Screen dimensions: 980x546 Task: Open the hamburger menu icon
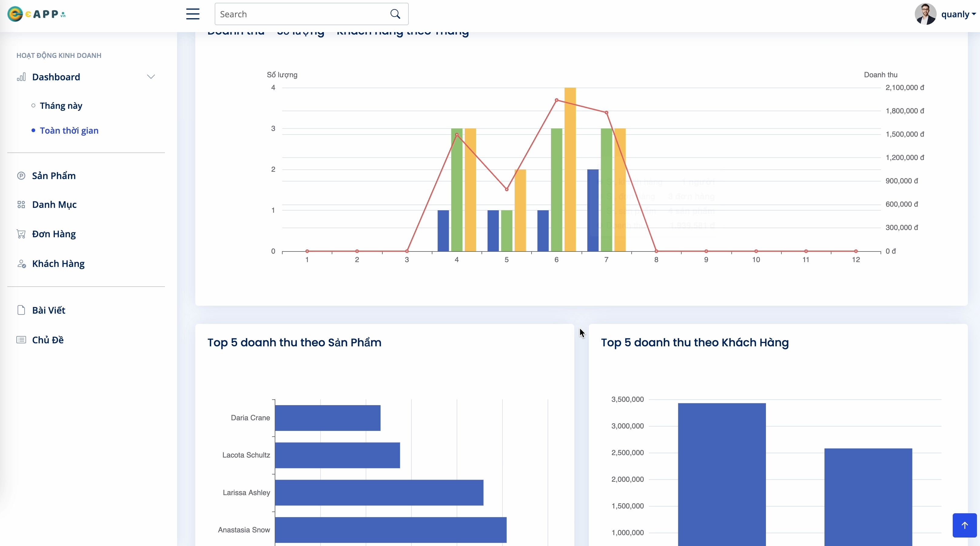193,14
